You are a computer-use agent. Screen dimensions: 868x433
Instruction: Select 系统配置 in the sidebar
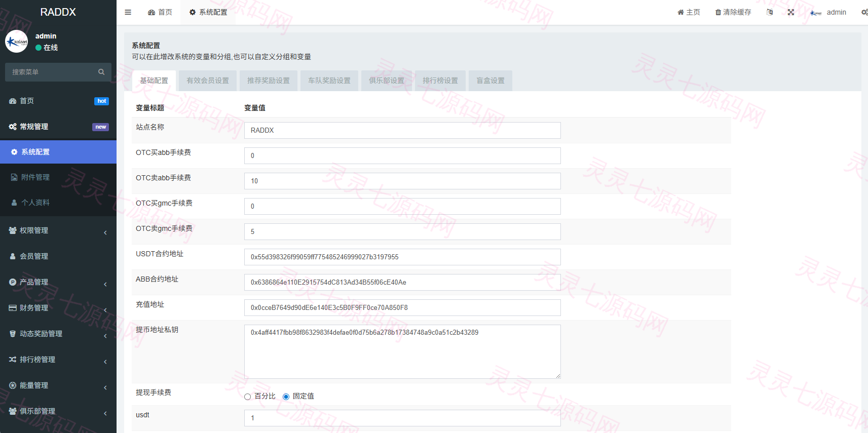(58, 152)
